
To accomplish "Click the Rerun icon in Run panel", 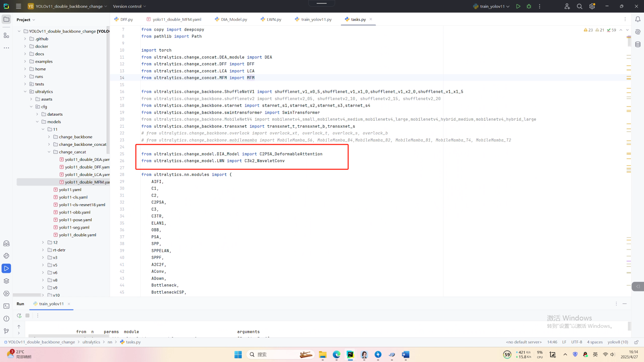I will coord(19,315).
